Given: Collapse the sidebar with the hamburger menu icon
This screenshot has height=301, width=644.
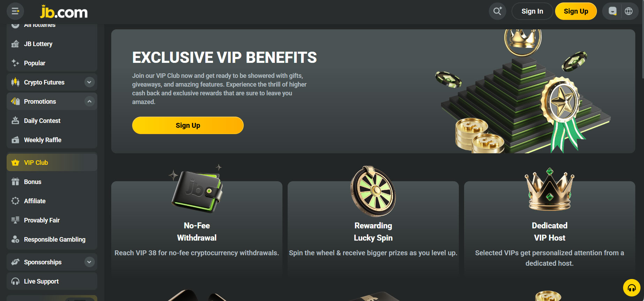Looking at the screenshot, I should tap(15, 11).
